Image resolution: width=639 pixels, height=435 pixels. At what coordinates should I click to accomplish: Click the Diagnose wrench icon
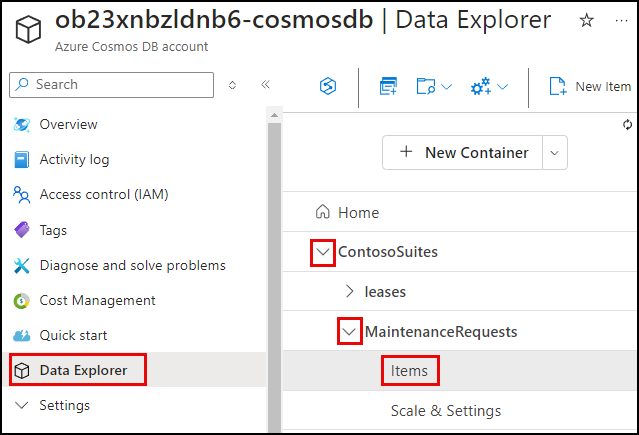click(21, 265)
